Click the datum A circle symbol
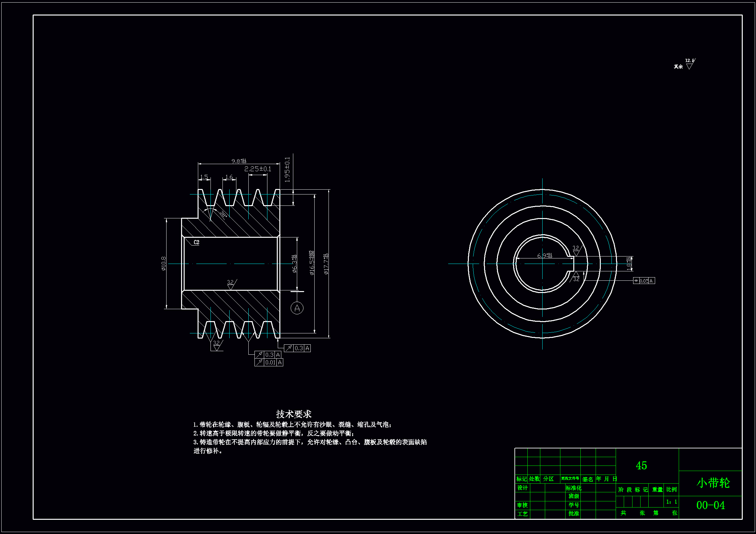The width and height of the screenshot is (756, 534). 297,308
